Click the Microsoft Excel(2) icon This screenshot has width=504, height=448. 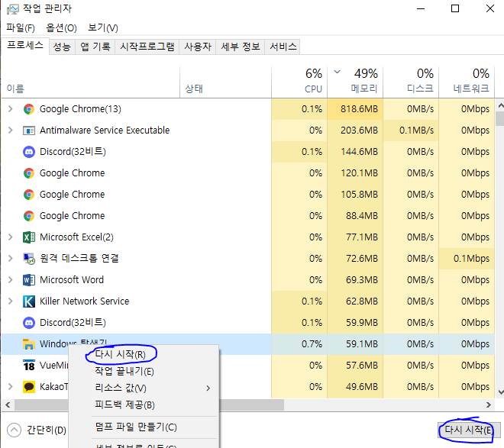(29, 237)
